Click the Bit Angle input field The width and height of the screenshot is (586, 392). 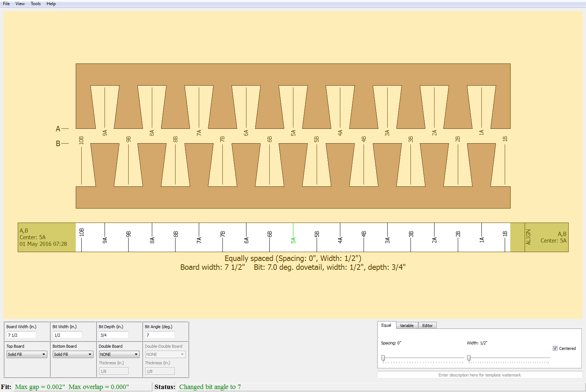pyautogui.click(x=160, y=335)
